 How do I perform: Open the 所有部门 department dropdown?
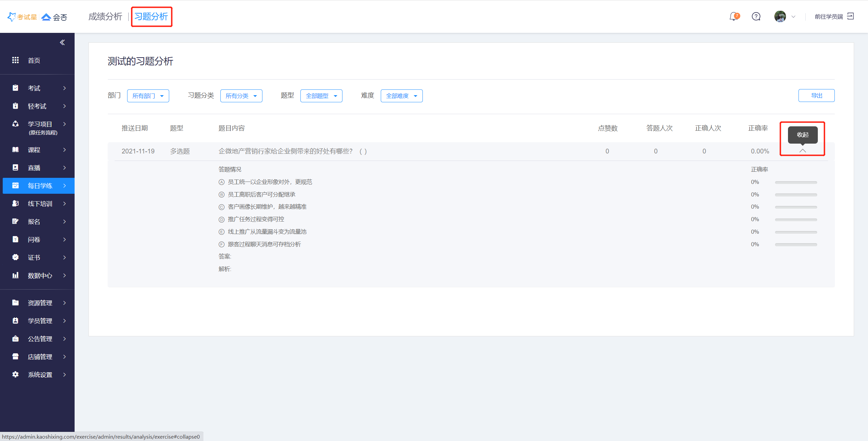(148, 96)
